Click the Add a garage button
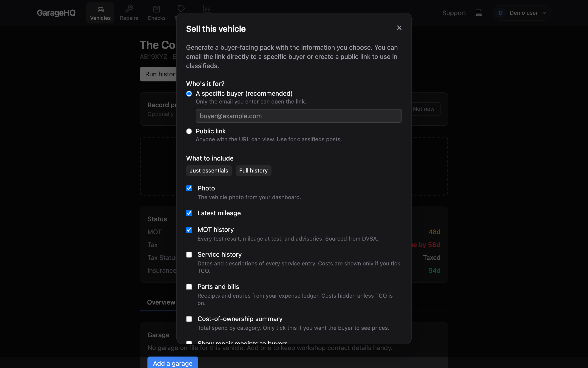This screenshot has width=588, height=368. (x=172, y=363)
